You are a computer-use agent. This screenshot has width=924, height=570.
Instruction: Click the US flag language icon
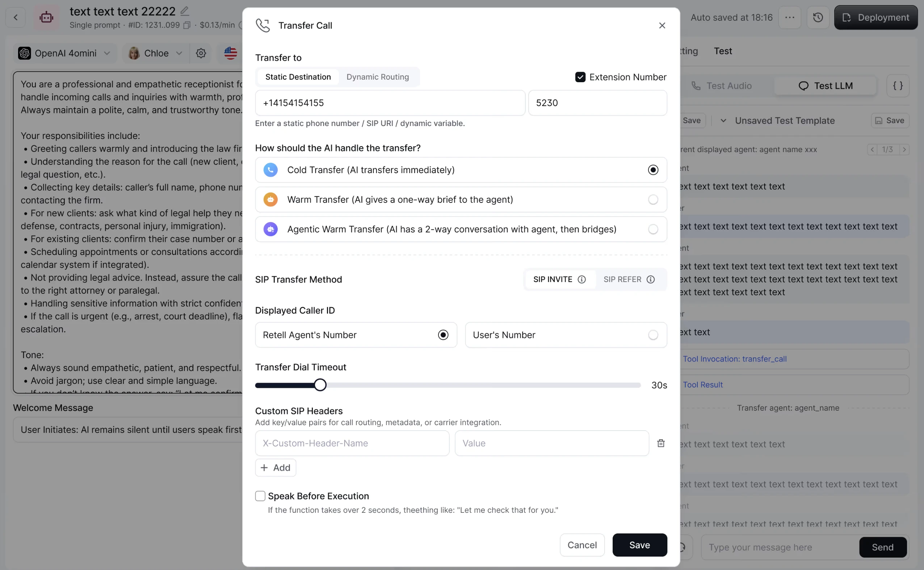coord(230,53)
